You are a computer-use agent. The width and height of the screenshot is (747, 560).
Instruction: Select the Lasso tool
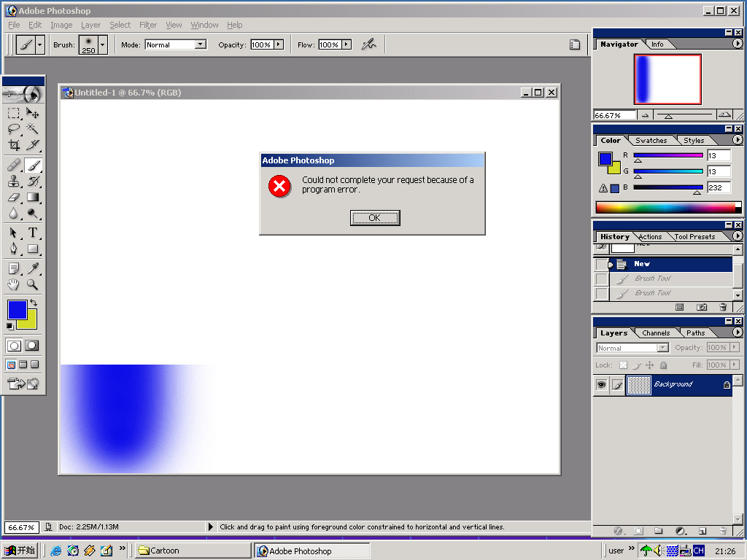(13, 128)
